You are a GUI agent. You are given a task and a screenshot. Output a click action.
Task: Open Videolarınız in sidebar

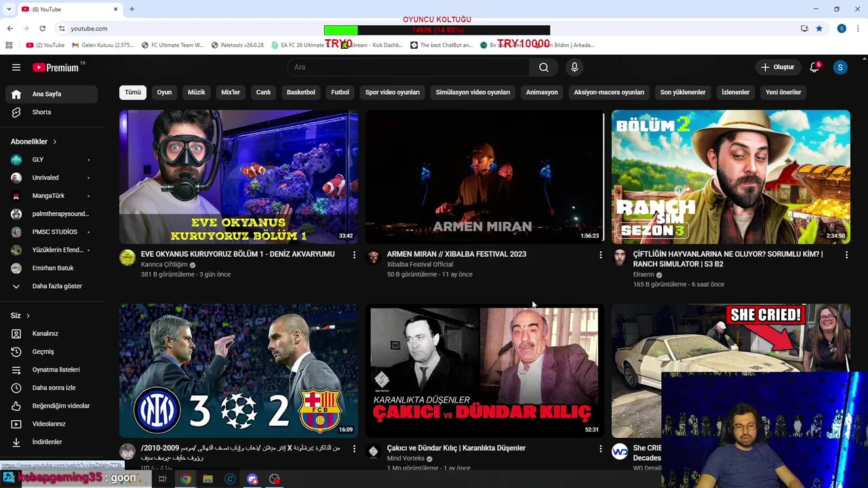click(x=52, y=424)
